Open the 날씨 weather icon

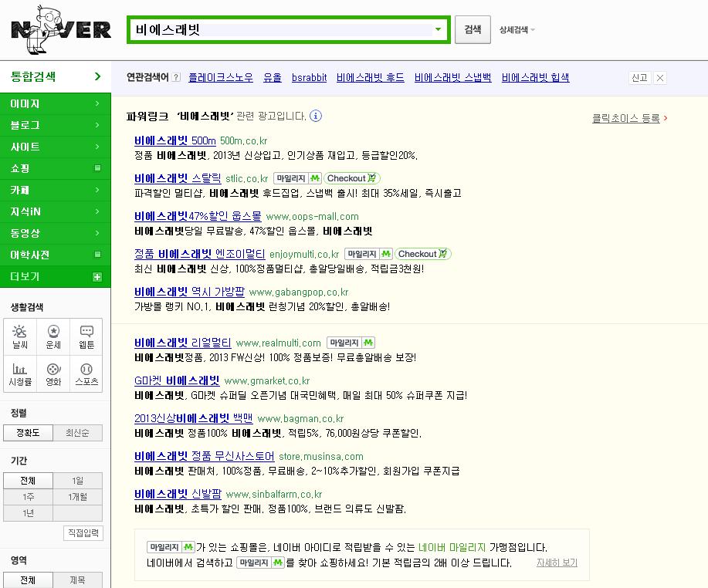(20, 336)
